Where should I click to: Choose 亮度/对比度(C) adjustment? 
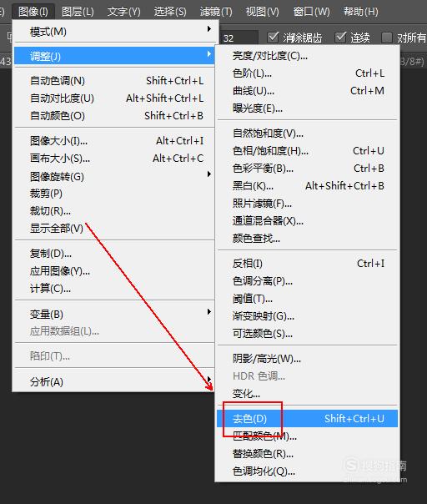(307, 56)
